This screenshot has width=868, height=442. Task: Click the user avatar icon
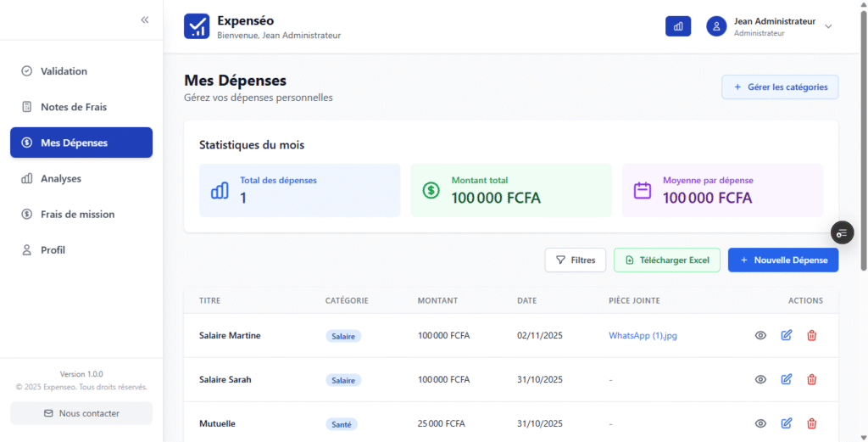tap(716, 26)
